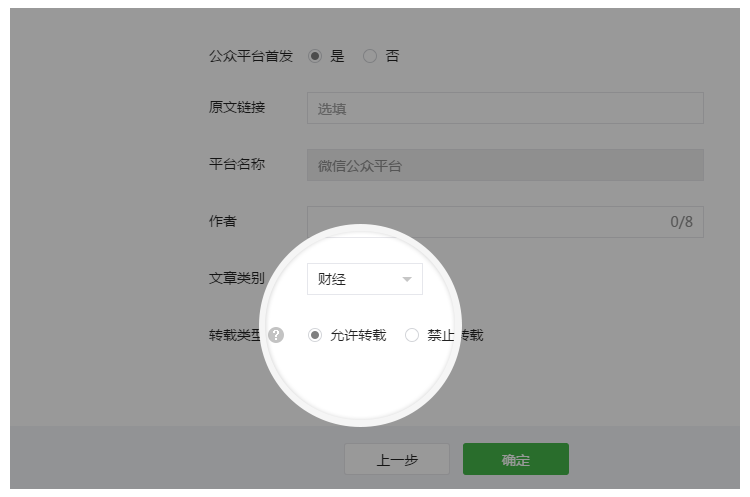Screen dimensions: 750x497
Task: Choose the 禁止转载 radio button
Action: click(x=412, y=336)
